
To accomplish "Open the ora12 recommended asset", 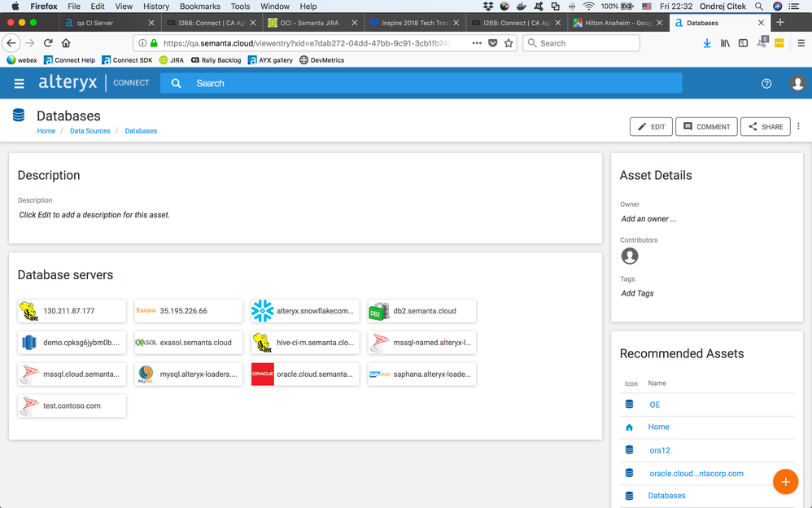I will 660,450.
